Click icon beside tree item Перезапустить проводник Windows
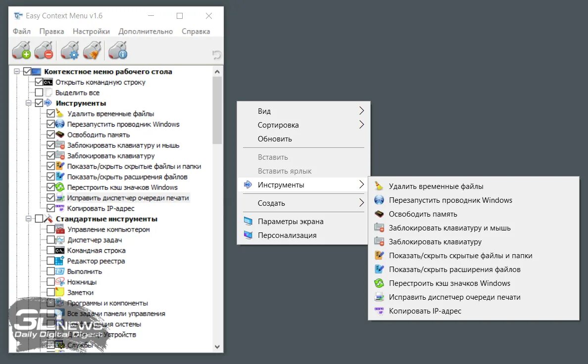The width and height of the screenshot is (588, 364). click(60, 124)
